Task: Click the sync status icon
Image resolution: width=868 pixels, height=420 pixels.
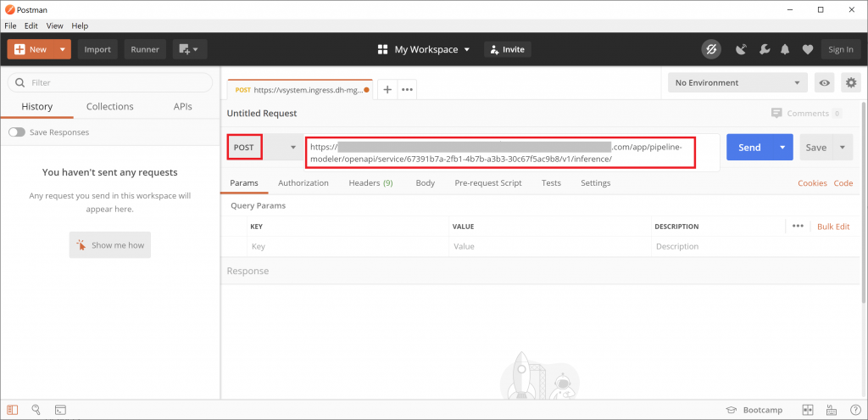Action: 711,49
